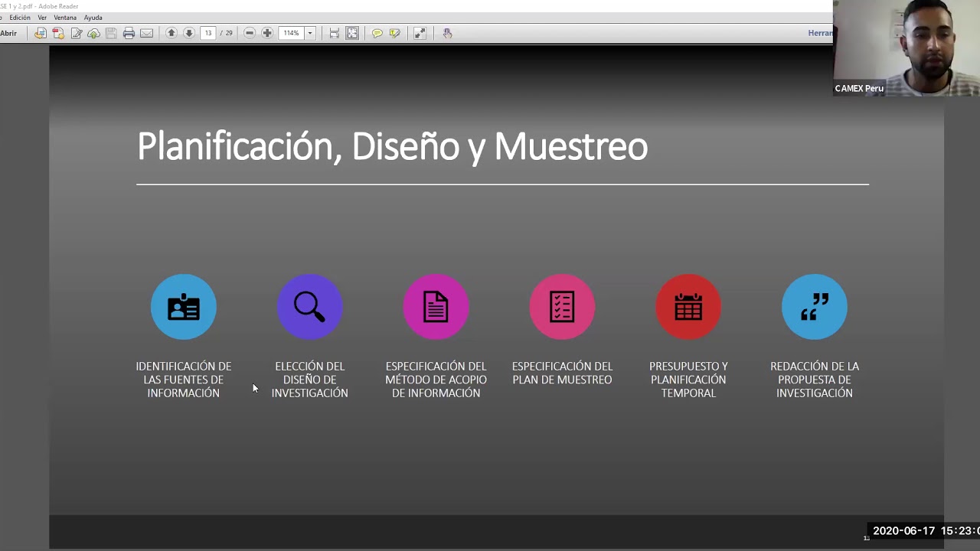Click the 114% zoom value field
The width and height of the screenshot is (980, 551).
coord(291,33)
